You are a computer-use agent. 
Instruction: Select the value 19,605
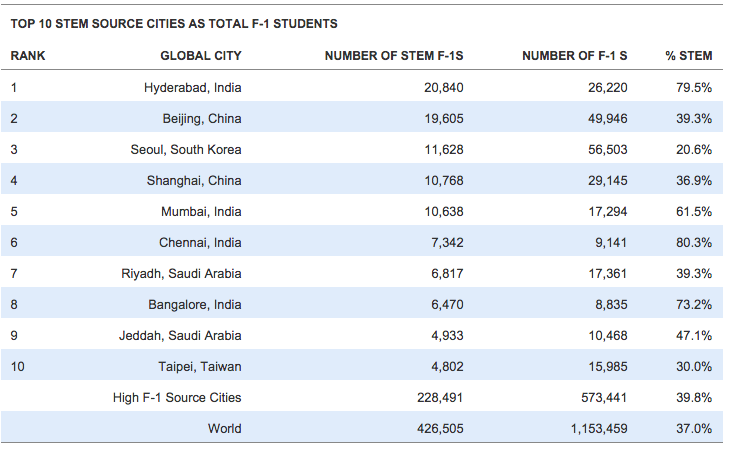point(444,119)
